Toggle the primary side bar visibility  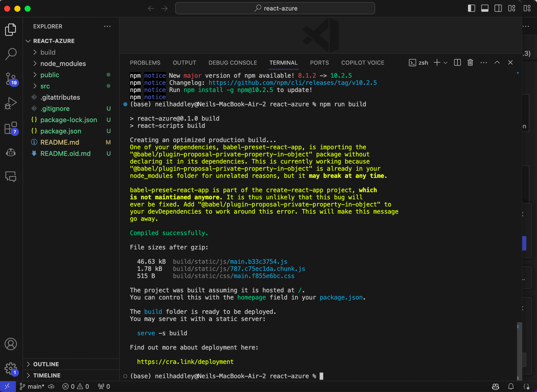point(471,8)
